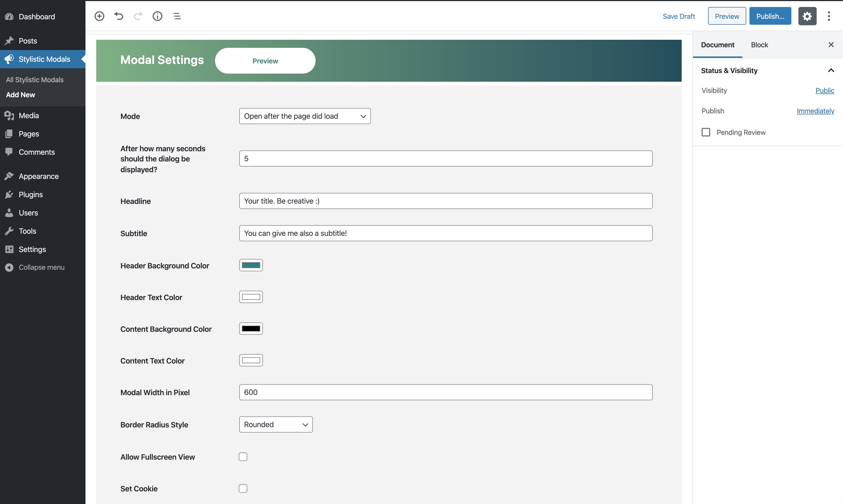
Task: Toggle the settings gear sidebar
Action: tap(807, 16)
